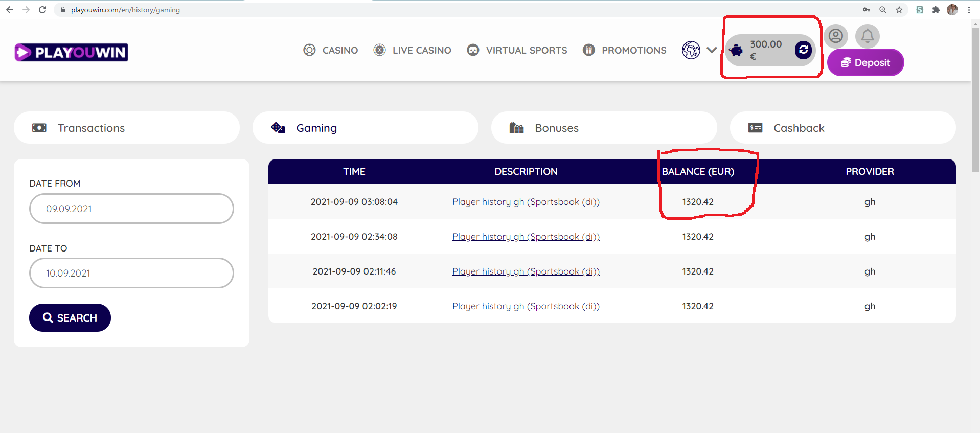This screenshot has height=433, width=980.
Task: Switch to the Bonuses tab
Action: [604, 128]
